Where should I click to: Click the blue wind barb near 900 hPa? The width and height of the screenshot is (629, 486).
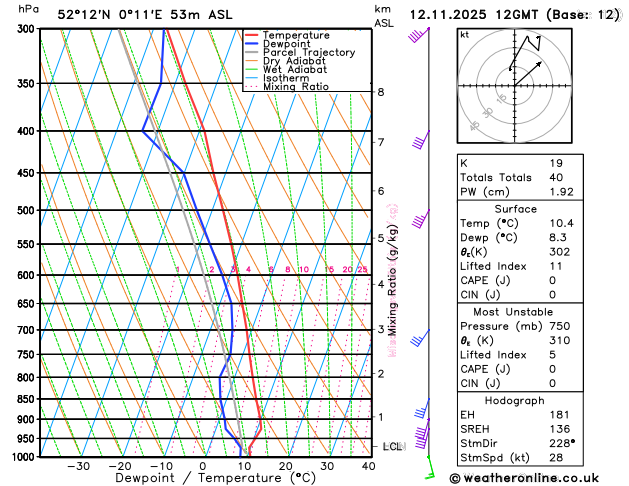coord(422,409)
